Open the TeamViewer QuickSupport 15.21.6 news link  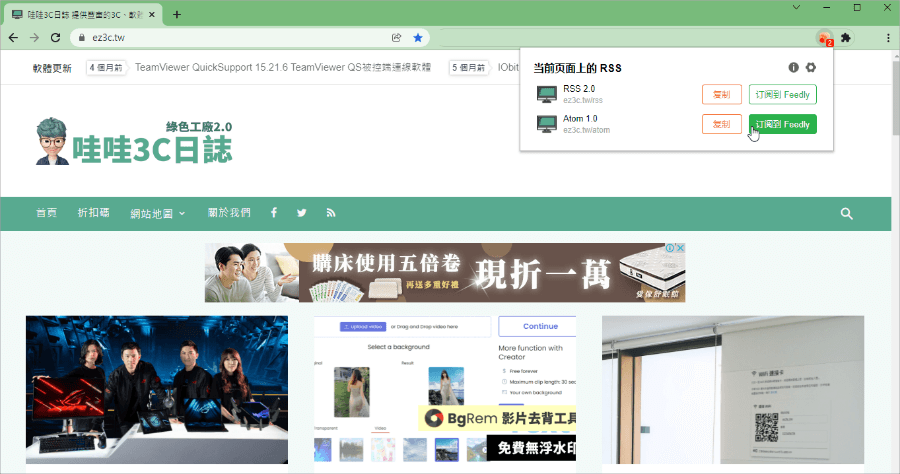click(283, 67)
